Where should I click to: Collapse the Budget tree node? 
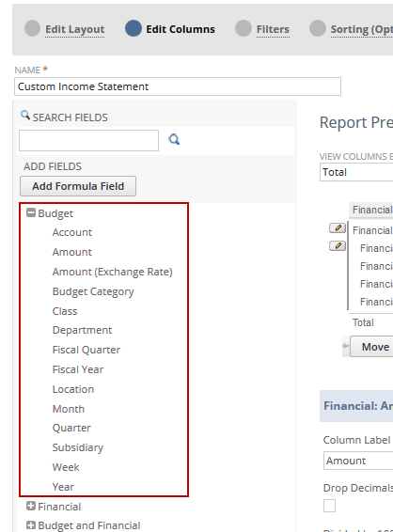click(x=31, y=212)
